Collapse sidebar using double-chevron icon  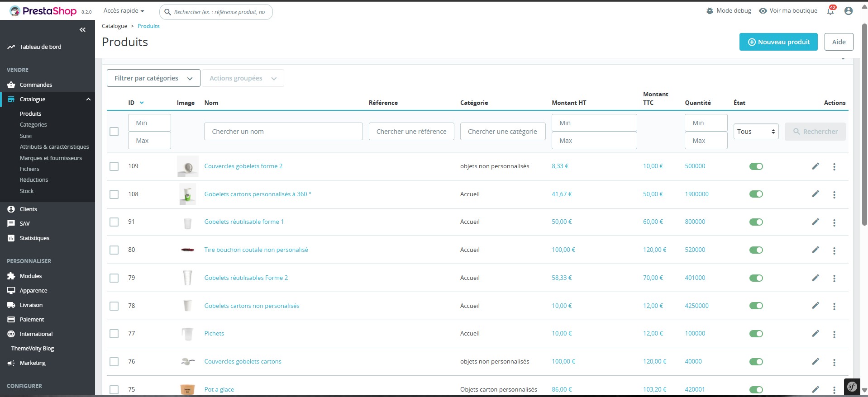point(82,30)
